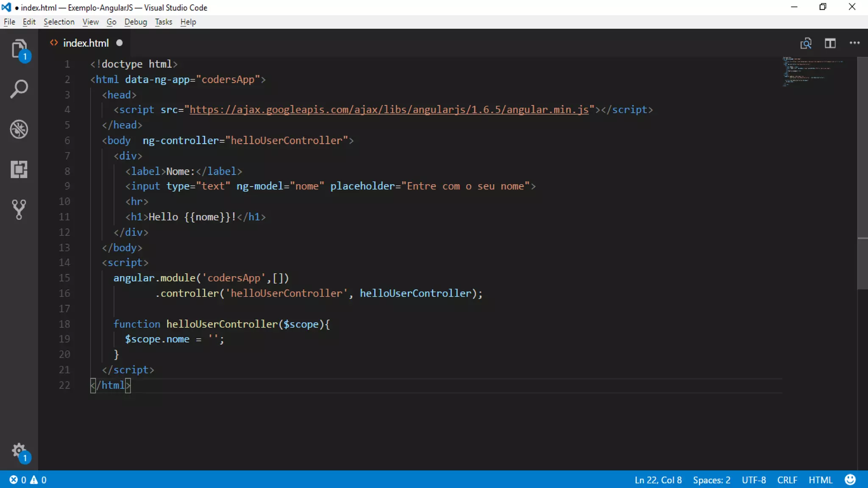Open language mode selector showing HTML
Screen dimensions: 868x488
[x=820, y=480]
